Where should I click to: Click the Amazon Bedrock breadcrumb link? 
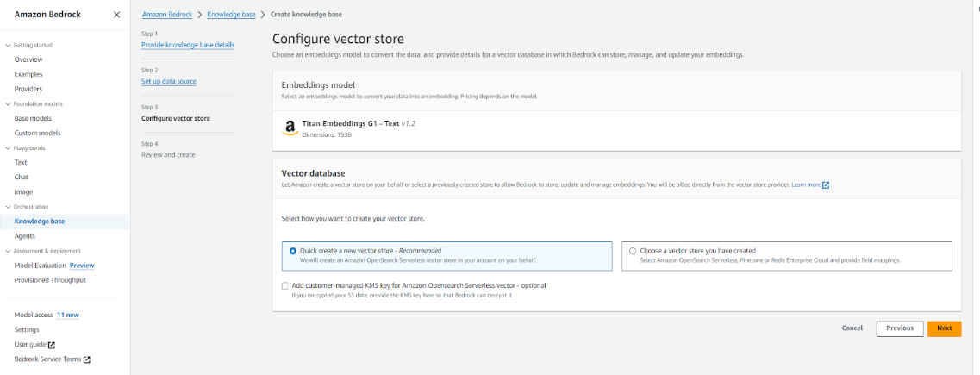pos(167,15)
